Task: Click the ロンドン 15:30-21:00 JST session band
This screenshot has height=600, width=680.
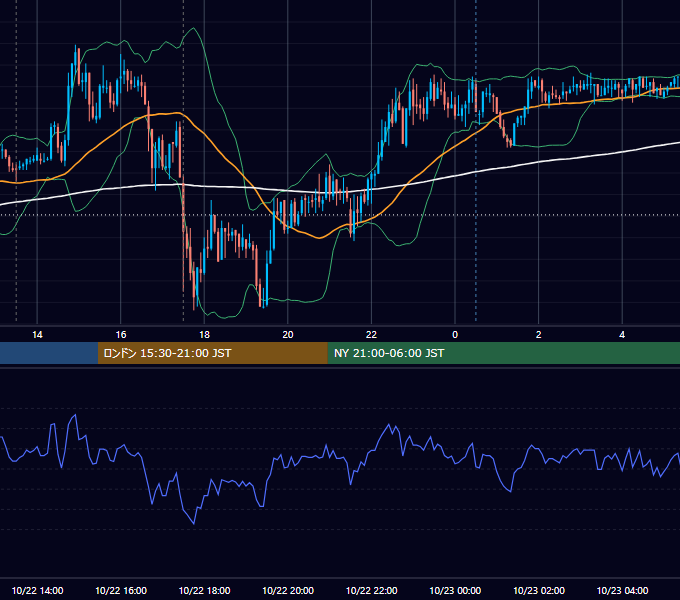Action: (212, 353)
